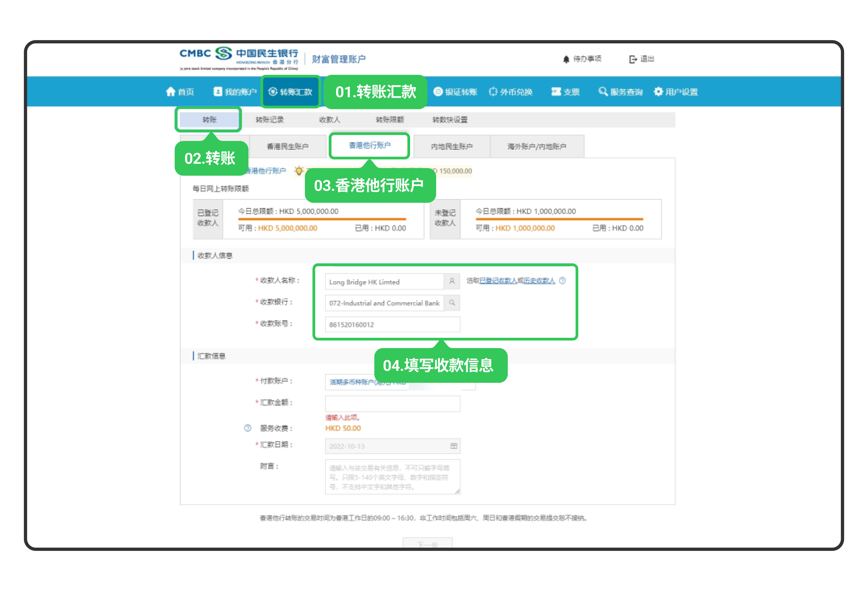Click the 收款账号 input field
The width and height of the screenshot is (868, 591).
click(392, 325)
